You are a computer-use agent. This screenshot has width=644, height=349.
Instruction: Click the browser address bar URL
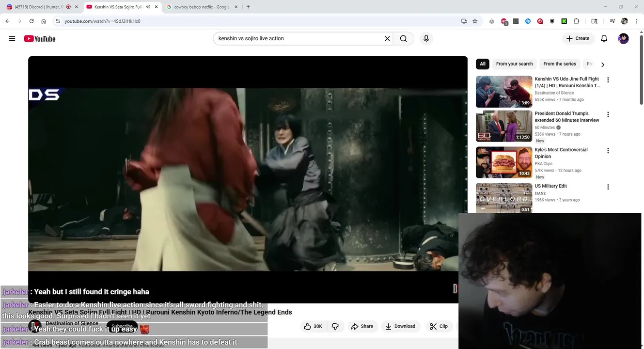(102, 21)
